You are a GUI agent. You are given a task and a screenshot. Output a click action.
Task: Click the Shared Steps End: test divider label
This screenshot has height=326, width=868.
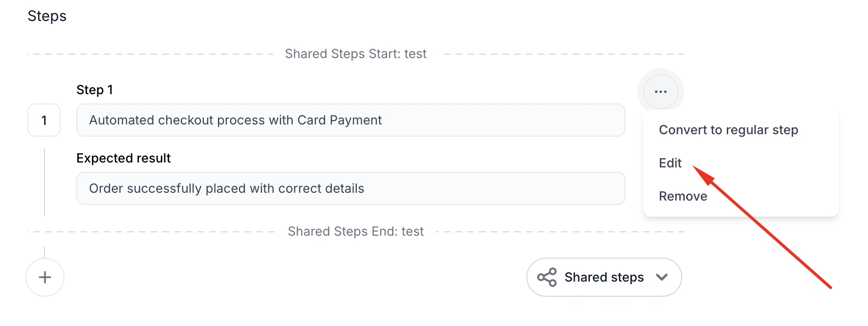pyautogui.click(x=355, y=231)
